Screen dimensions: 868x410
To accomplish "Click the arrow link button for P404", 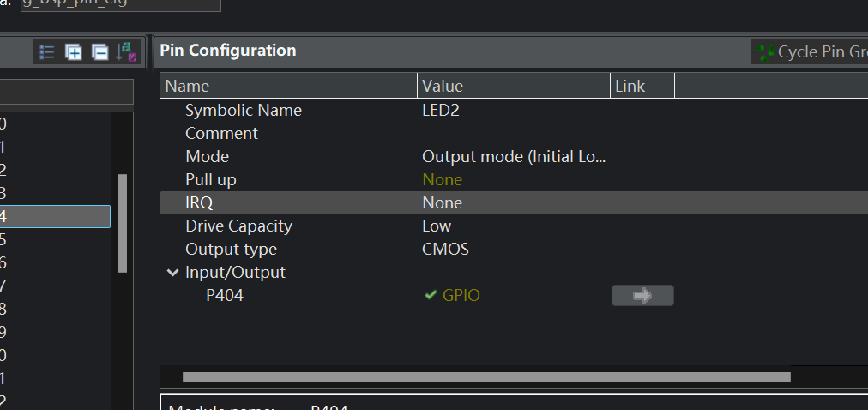I will pos(642,295).
